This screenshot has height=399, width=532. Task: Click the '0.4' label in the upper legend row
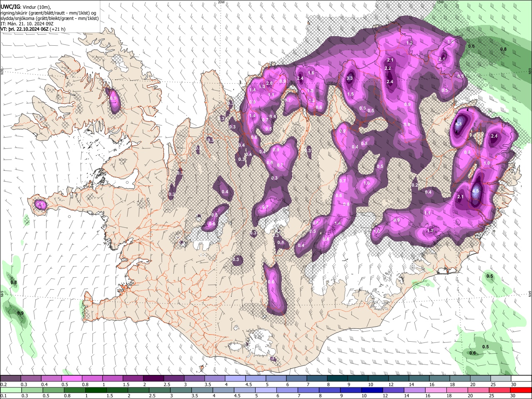pyautogui.click(x=44, y=384)
